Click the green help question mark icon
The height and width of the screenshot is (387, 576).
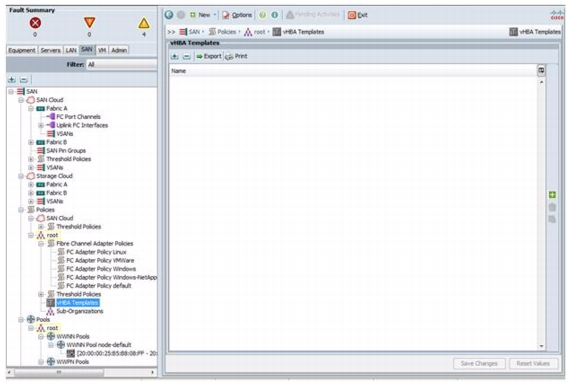coord(262,15)
